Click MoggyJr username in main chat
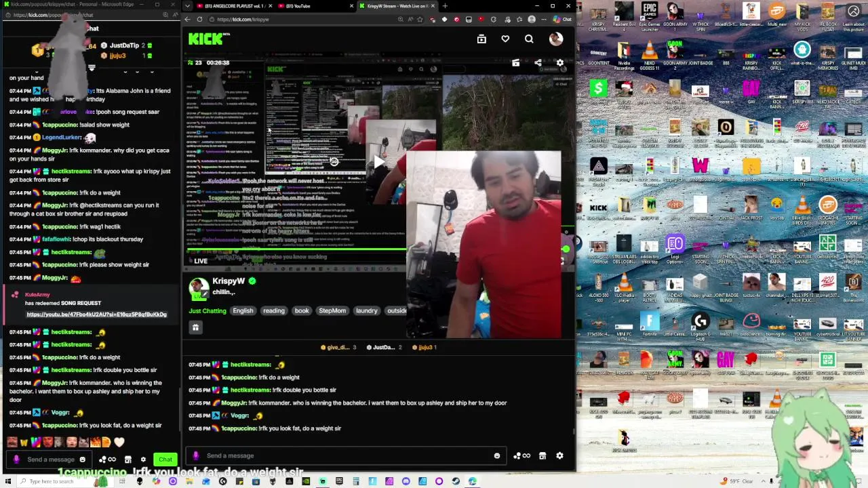The image size is (868, 488). tap(234, 403)
